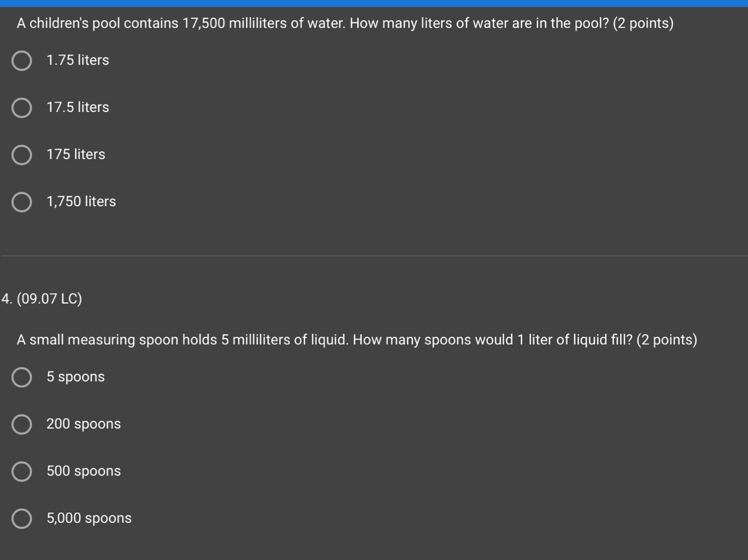Image resolution: width=748 pixels, height=560 pixels.
Task: Mark the 500 spoons radio button
Action: (22, 472)
